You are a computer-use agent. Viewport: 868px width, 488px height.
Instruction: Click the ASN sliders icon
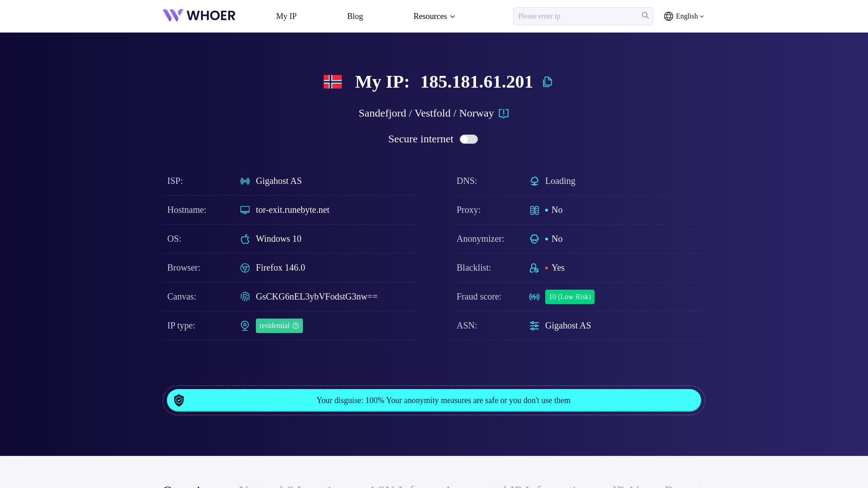(x=534, y=326)
